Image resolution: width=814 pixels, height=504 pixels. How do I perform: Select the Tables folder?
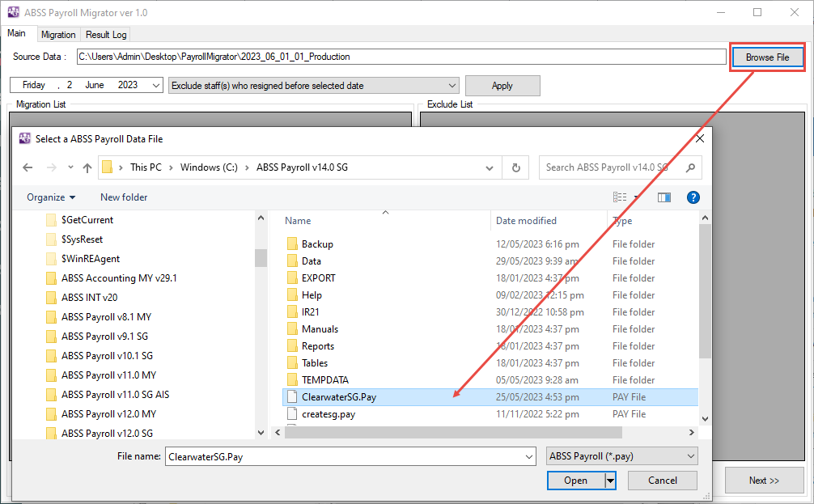pos(315,362)
